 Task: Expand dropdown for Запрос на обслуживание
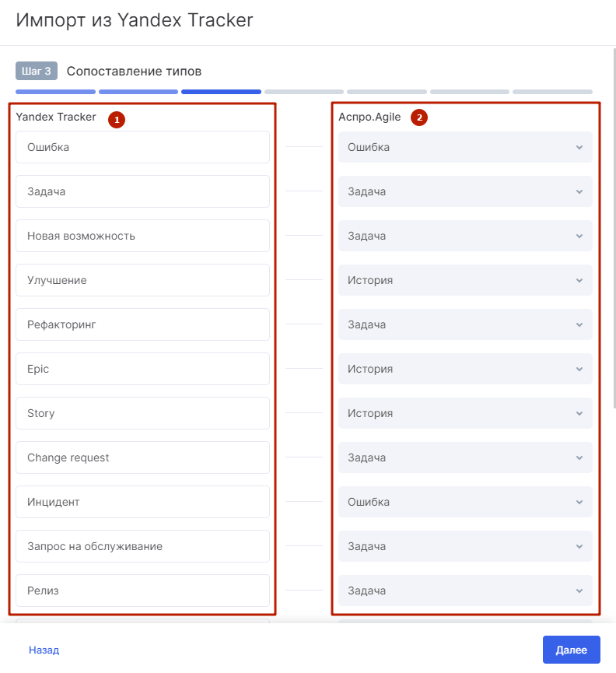465,546
